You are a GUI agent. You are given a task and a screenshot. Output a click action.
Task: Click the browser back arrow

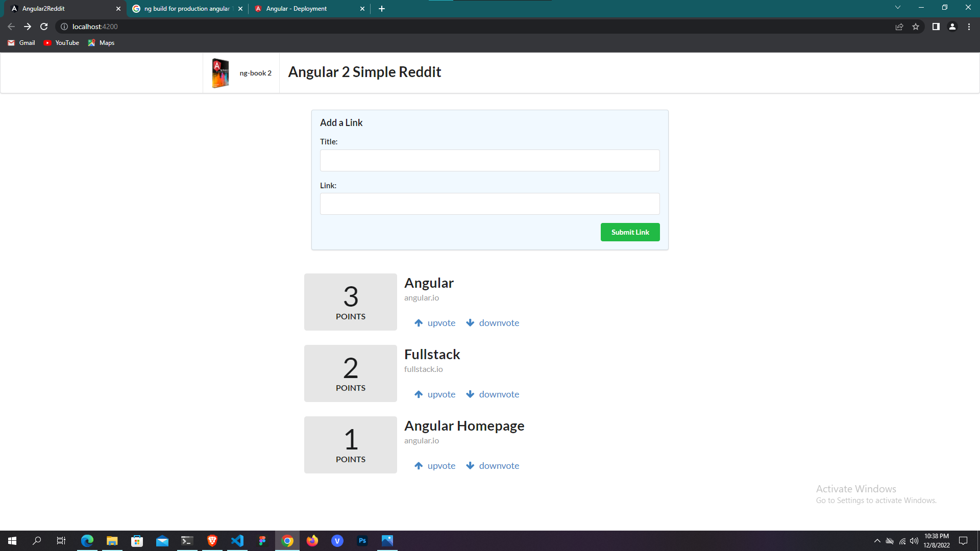tap(11, 27)
